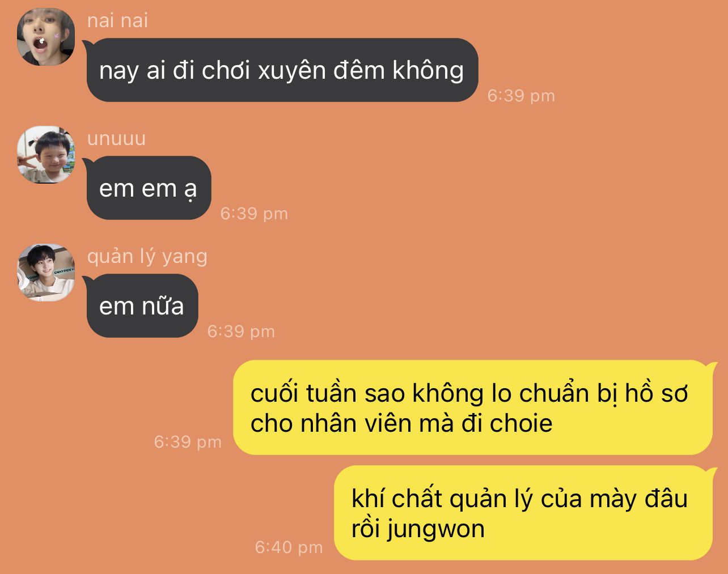Click the timestamp next to "em nữa"
Image resolution: width=728 pixels, height=574 pixels.
point(241,331)
